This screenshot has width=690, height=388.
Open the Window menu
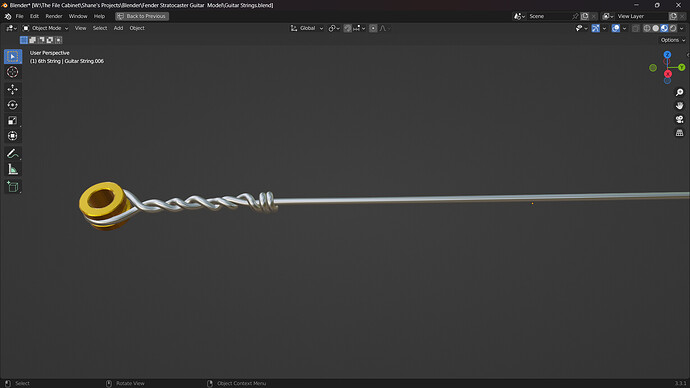tap(78, 16)
